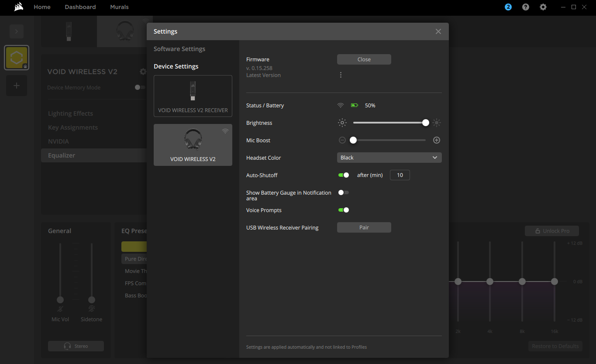Click the Stereo audio mode button

(x=76, y=346)
